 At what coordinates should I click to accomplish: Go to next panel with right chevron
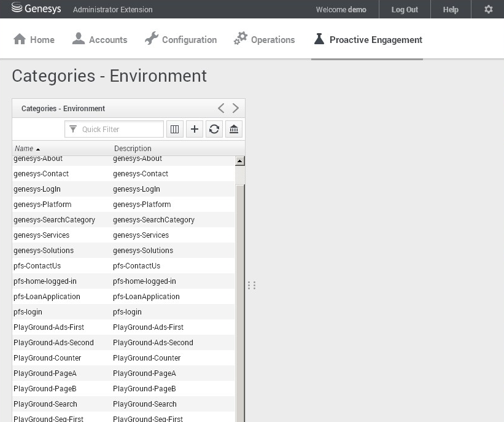point(236,108)
